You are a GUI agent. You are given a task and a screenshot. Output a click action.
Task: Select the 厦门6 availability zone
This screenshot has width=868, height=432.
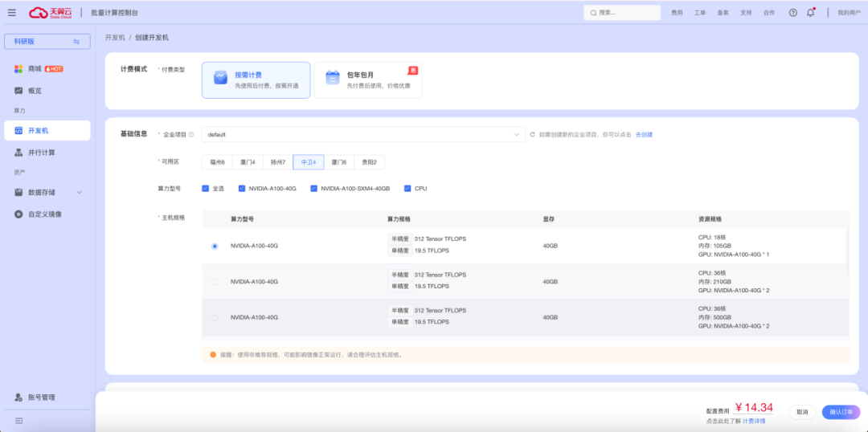[339, 162]
